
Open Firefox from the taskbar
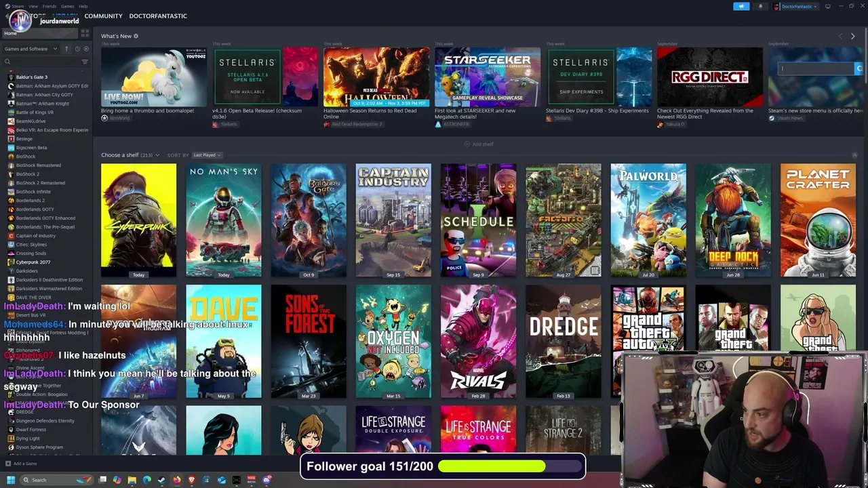pyautogui.click(x=176, y=480)
